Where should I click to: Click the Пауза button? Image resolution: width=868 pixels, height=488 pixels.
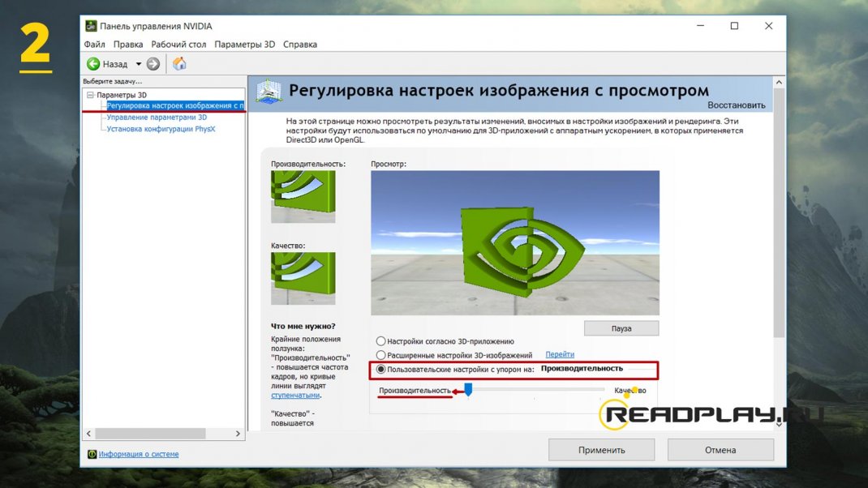[621, 328]
